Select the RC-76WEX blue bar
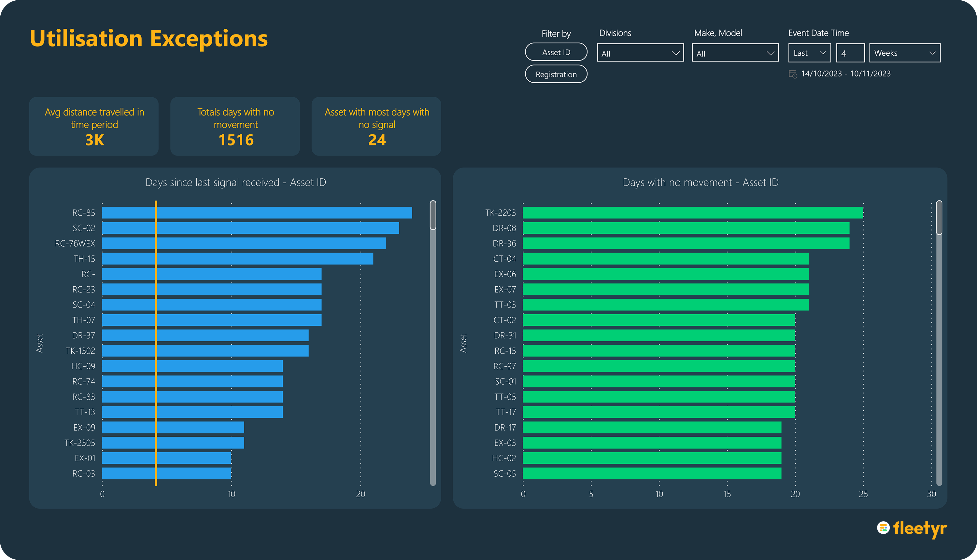The width and height of the screenshot is (977, 560). (x=244, y=243)
